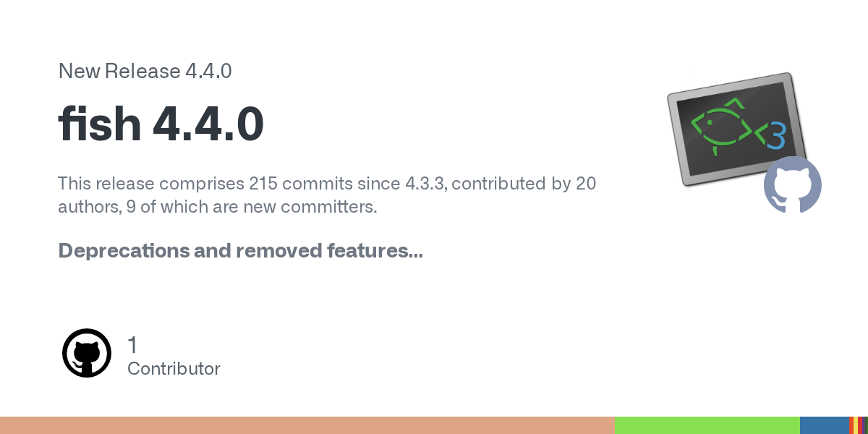Screen dimensions: 868x434
Task: Open the "Deprecations and removed features..." heading
Action: coord(240,251)
